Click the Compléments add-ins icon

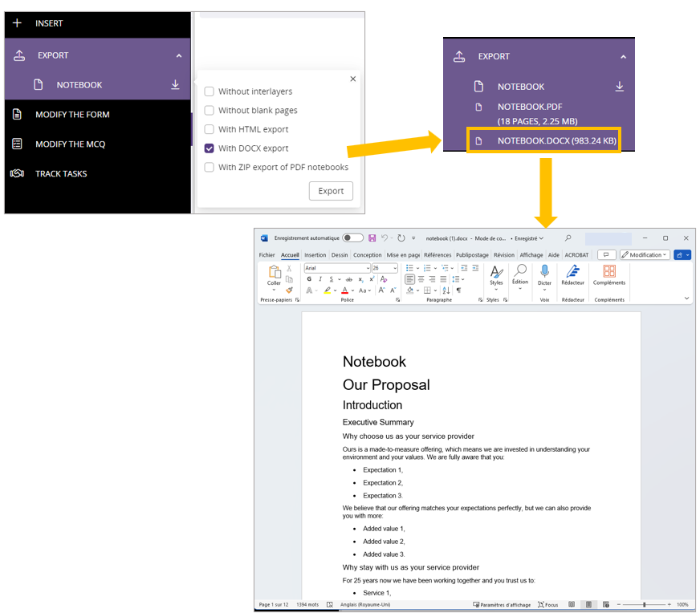(609, 273)
